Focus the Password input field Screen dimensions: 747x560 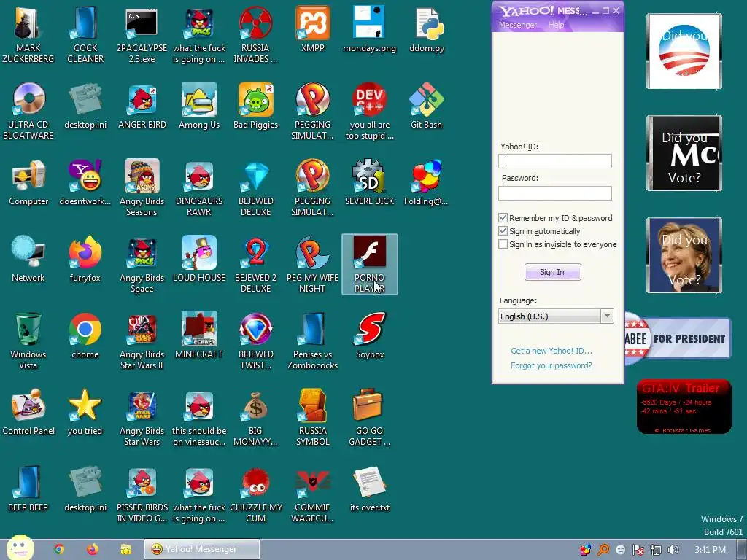(x=555, y=192)
